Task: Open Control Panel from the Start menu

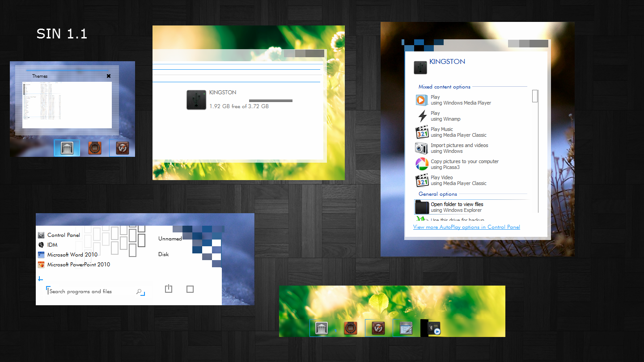Action: coord(59,235)
